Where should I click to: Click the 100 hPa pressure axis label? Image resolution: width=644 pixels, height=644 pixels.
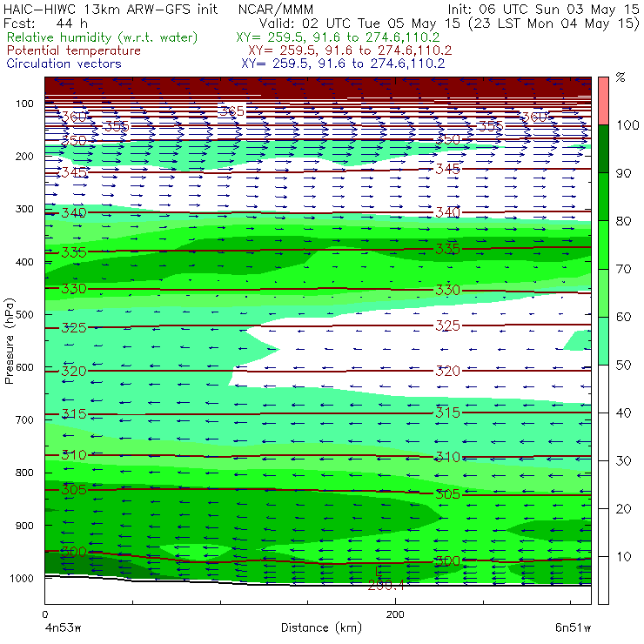pos(24,104)
